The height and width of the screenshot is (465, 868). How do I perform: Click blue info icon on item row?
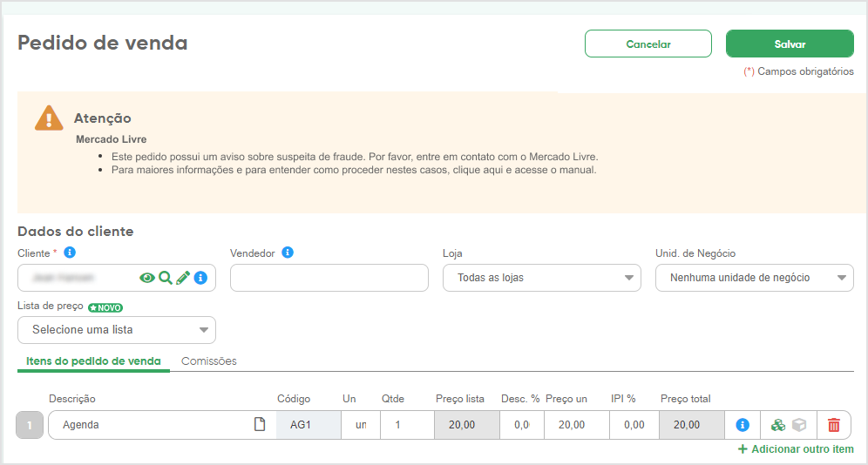coord(743,425)
